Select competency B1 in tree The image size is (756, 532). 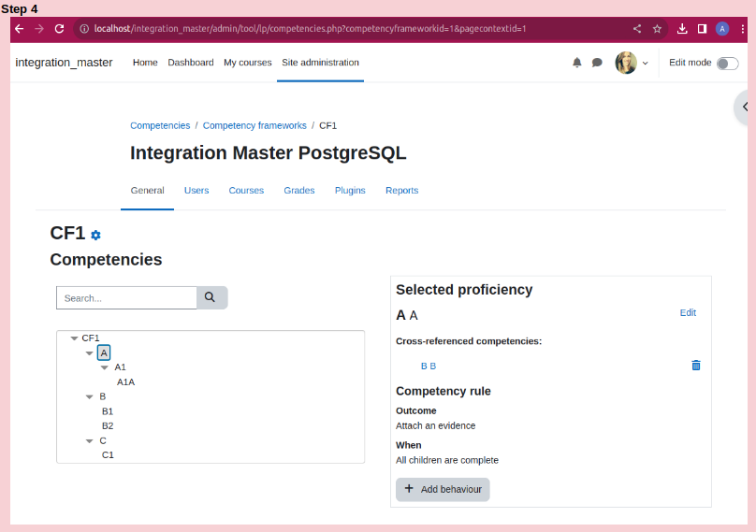pyautogui.click(x=108, y=411)
